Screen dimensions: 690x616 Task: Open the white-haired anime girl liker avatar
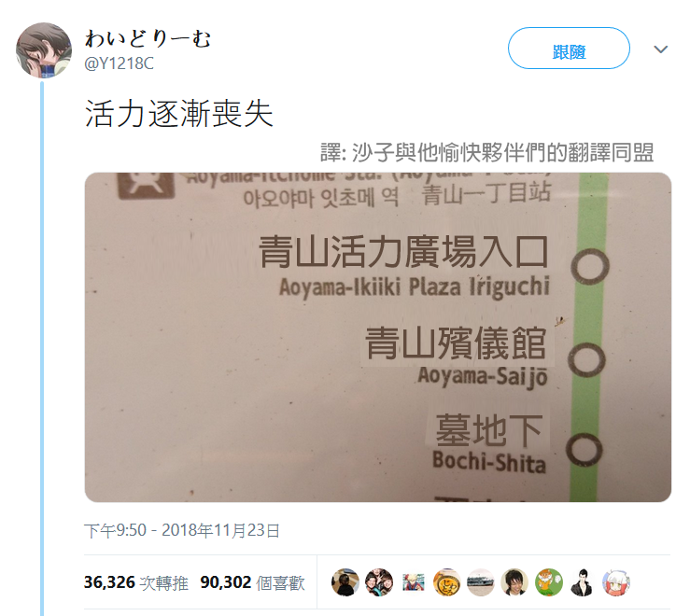pos(616,582)
